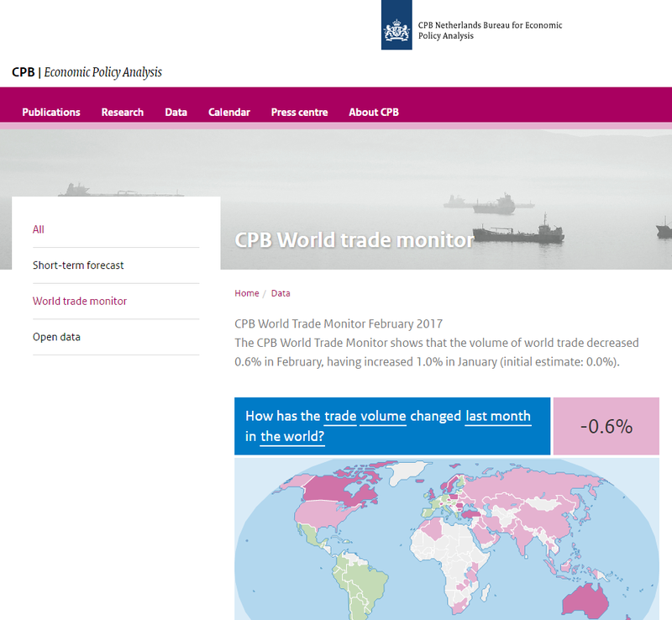Open Short-term forecast in the sidebar

pyautogui.click(x=78, y=265)
